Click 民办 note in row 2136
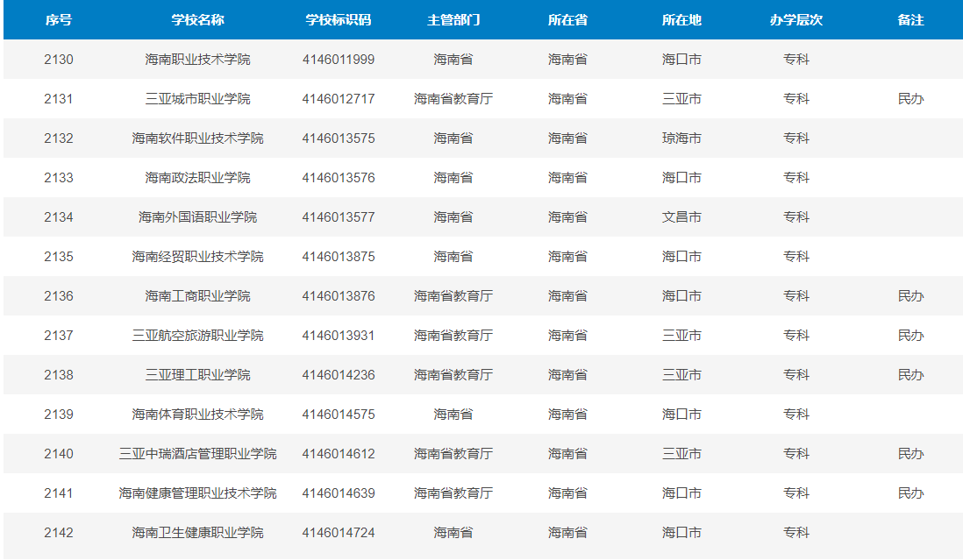The width and height of the screenshot is (963, 560). 910,296
